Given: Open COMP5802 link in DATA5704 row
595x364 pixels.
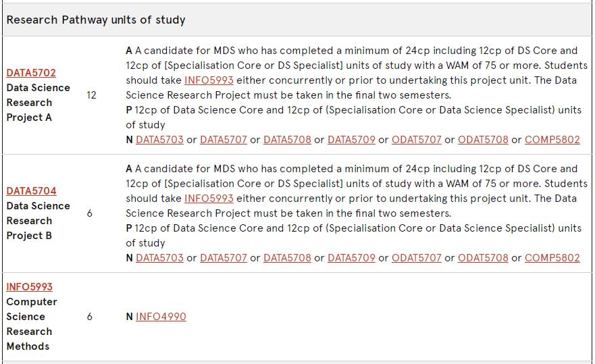Looking at the screenshot, I should pyautogui.click(x=552, y=257).
